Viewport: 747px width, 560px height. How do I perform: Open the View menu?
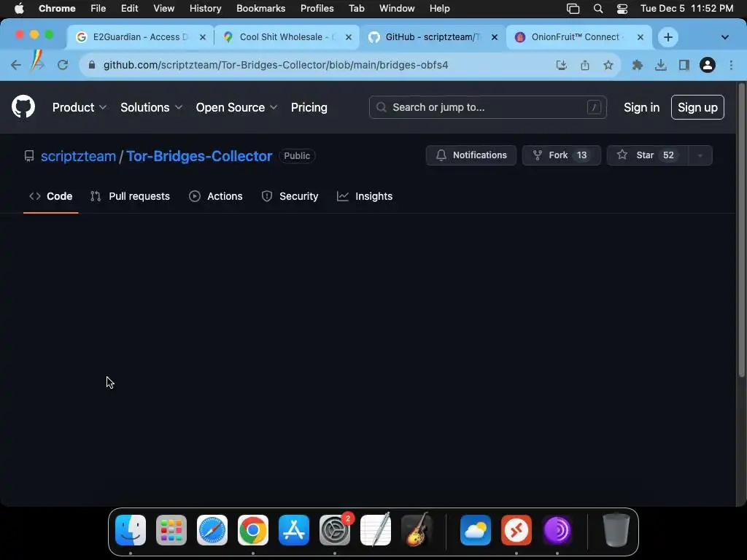[163, 9]
